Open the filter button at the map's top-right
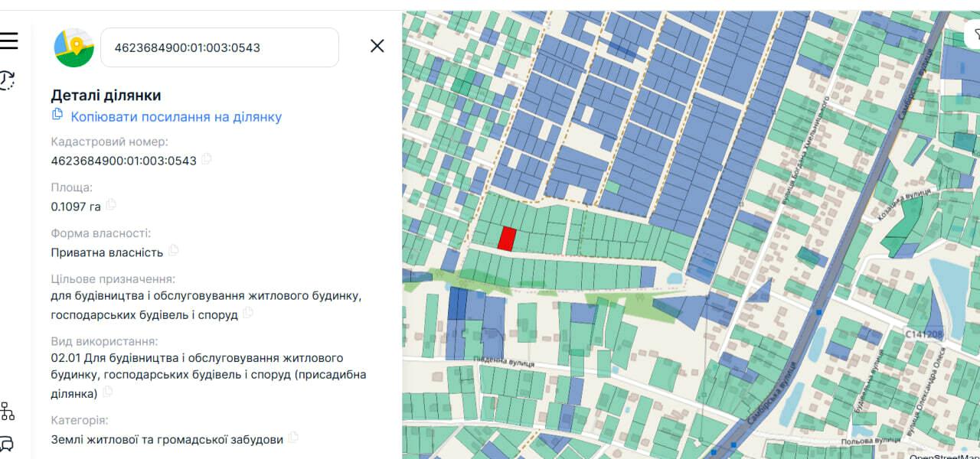Viewport: 980px width, 459px height. coord(974,34)
